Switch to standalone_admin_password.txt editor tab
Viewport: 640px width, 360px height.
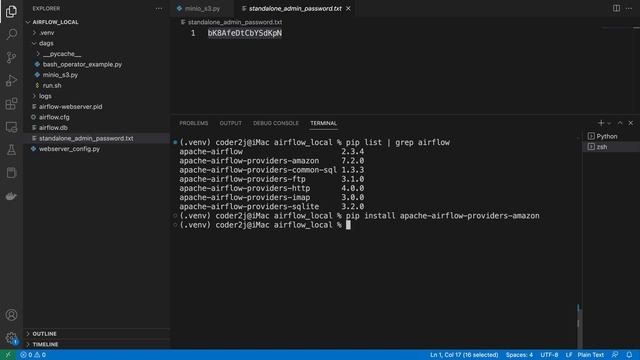295,9
